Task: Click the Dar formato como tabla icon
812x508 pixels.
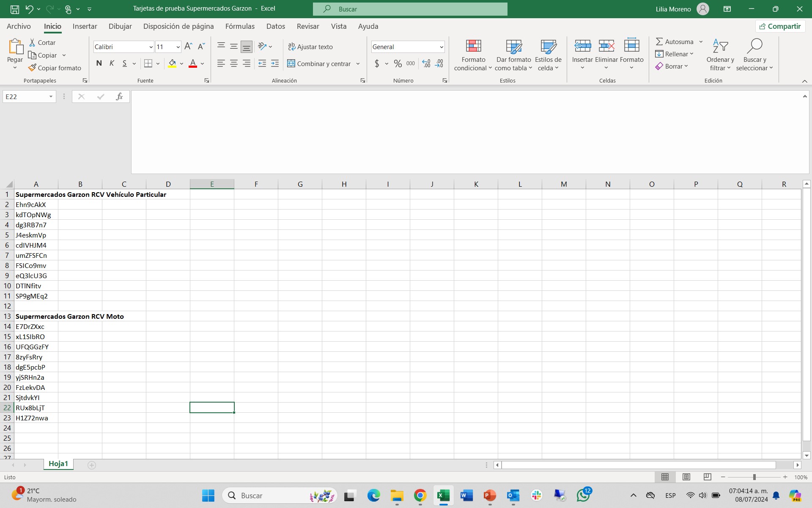Action: click(x=513, y=46)
